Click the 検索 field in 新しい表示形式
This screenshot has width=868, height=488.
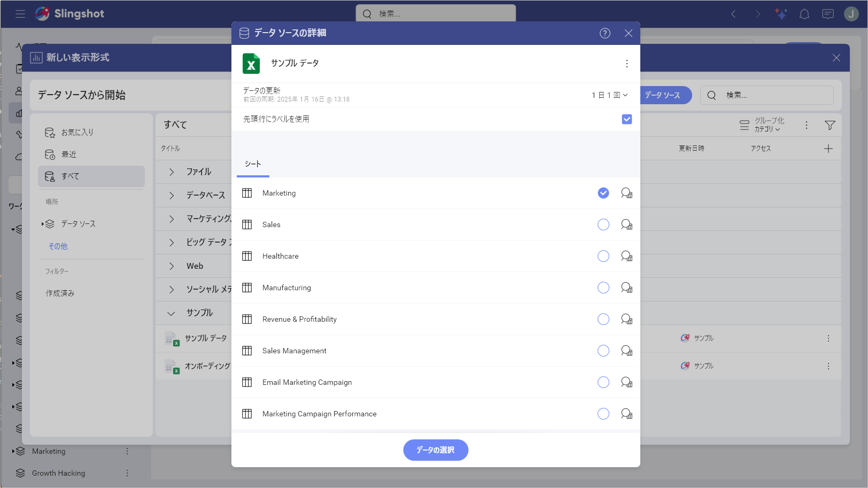(x=767, y=95)
